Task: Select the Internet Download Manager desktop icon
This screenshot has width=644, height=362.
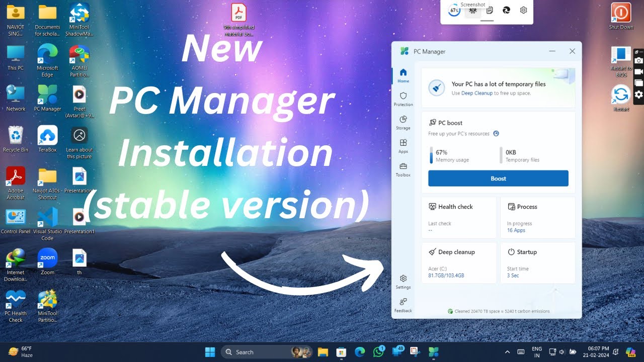Action: (16, 265)
